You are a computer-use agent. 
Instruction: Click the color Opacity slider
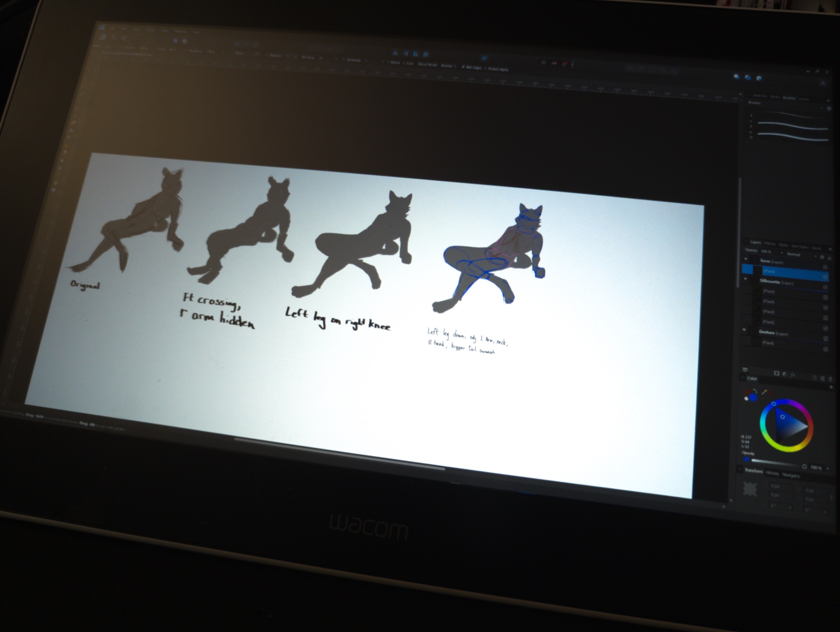[777, 463]
